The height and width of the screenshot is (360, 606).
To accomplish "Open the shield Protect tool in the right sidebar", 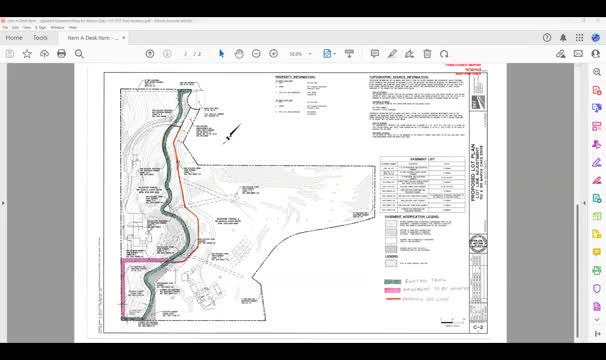I will [x=597, y=288].
